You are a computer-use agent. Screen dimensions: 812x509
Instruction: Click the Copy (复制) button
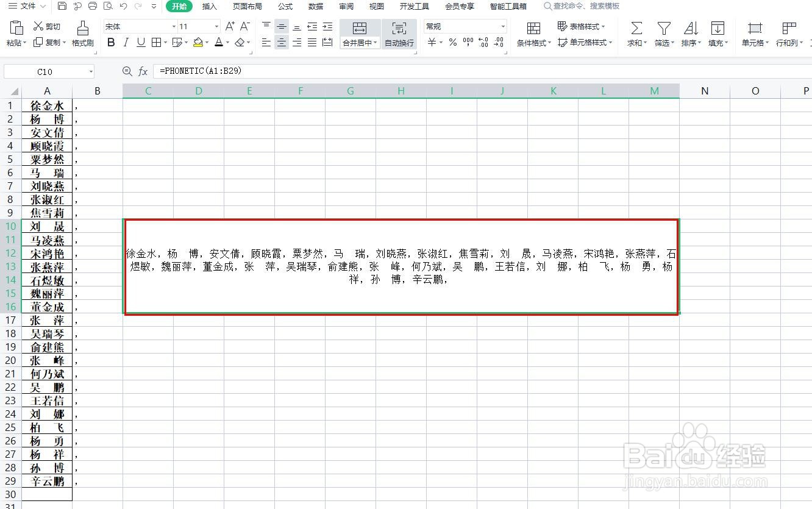[49, 42]
